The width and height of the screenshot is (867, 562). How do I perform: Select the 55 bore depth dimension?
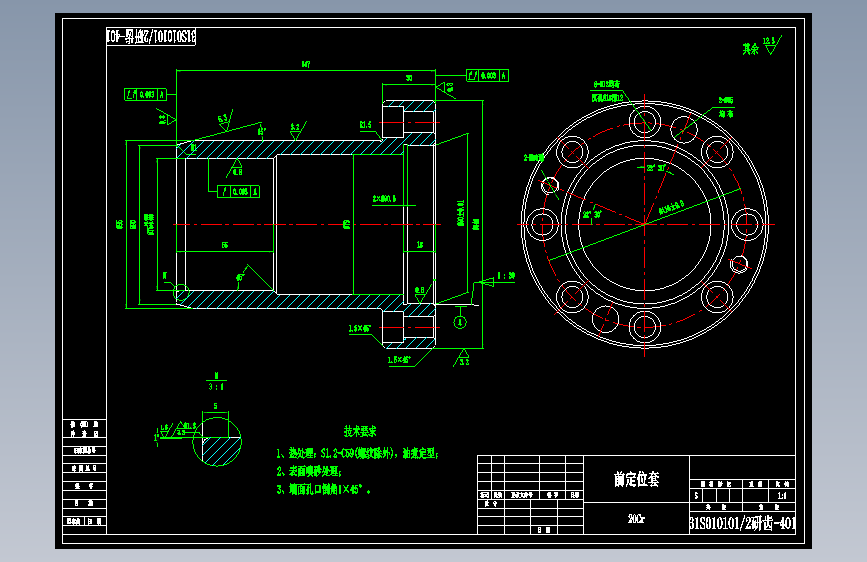225,245
